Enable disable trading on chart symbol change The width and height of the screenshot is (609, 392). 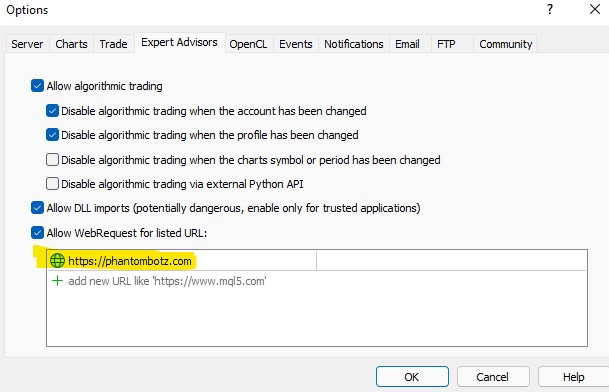point(52,160)
